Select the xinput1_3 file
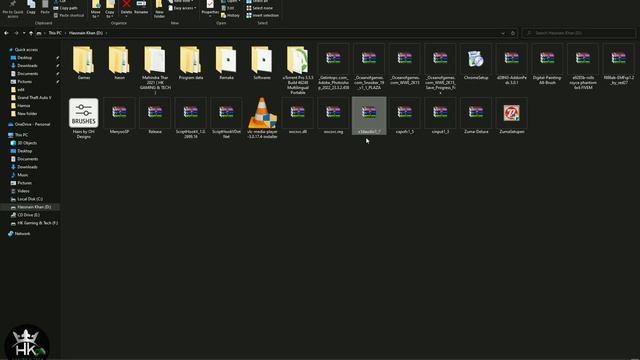This screenshot has width=640, height=360. (440, 116)
